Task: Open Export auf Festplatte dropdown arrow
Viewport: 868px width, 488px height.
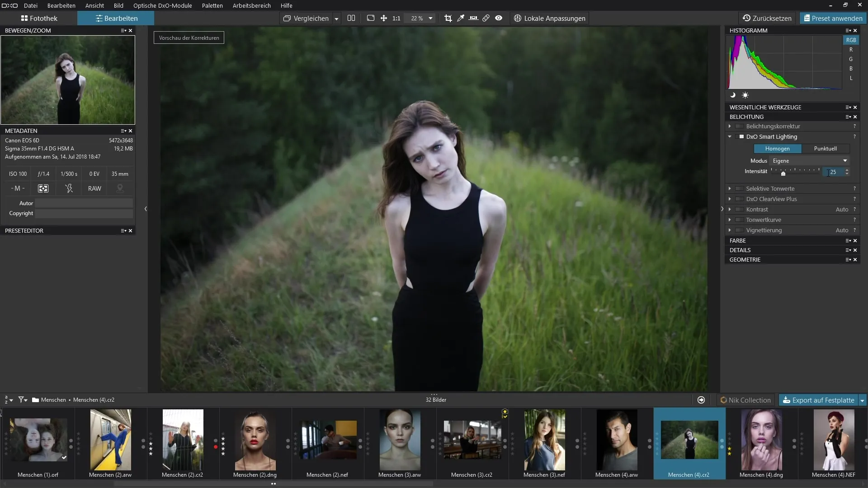Action: point(862,400)
